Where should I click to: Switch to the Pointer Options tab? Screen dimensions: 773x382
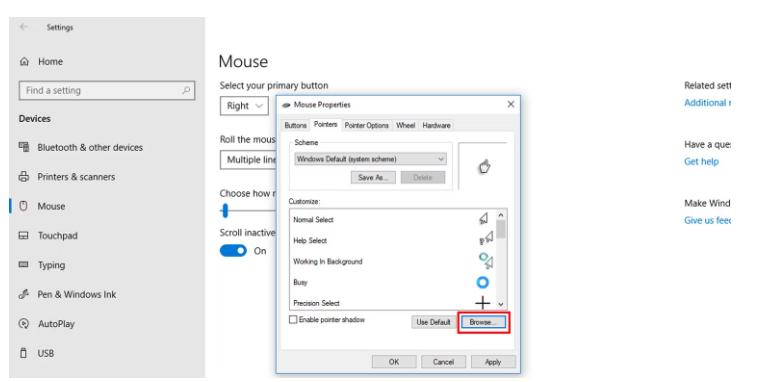(366, 126)
